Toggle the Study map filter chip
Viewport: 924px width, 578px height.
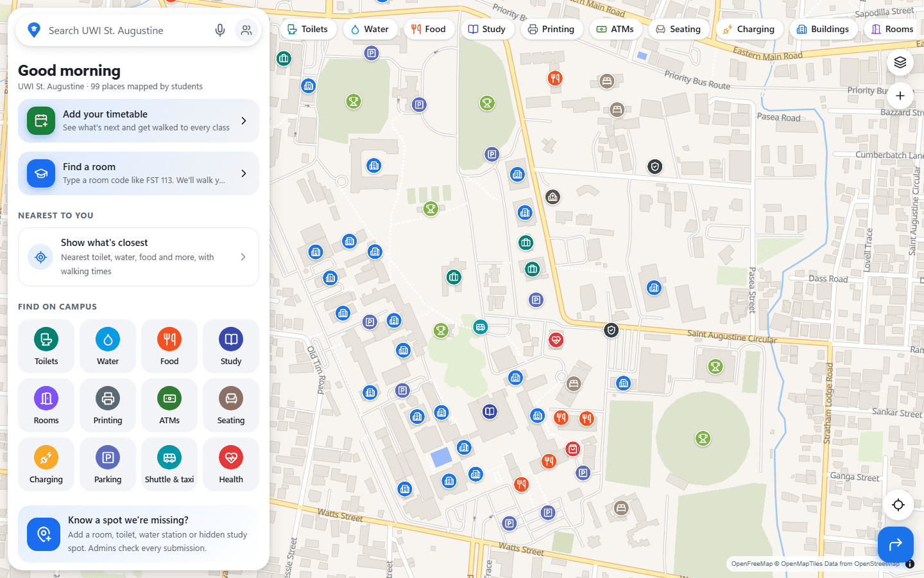pos(487,29)
